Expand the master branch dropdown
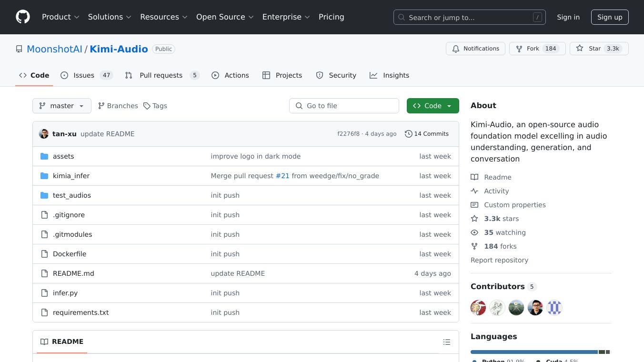This screenshot has height=362, width=644. 62,106
